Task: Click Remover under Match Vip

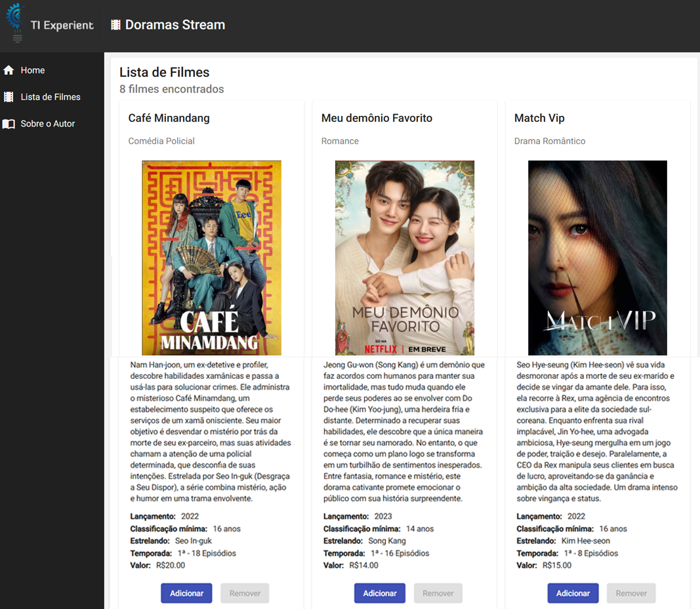Action: pyautogui.click(x=631, y=593)
